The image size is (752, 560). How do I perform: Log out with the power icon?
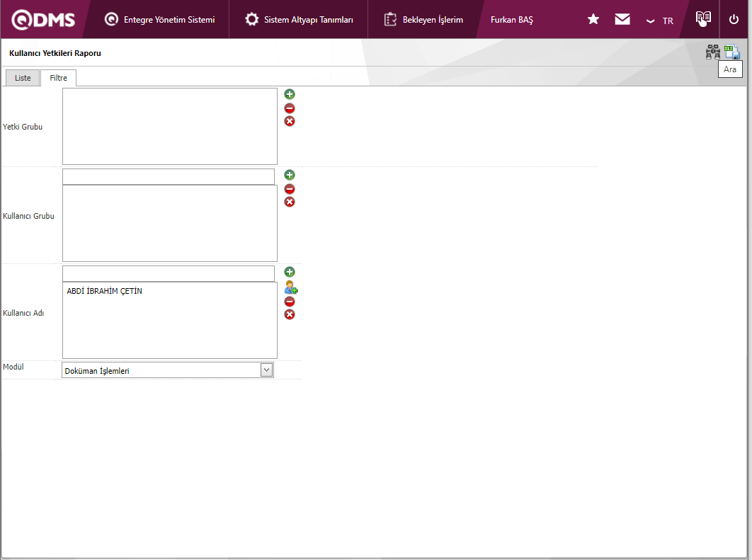734,20
